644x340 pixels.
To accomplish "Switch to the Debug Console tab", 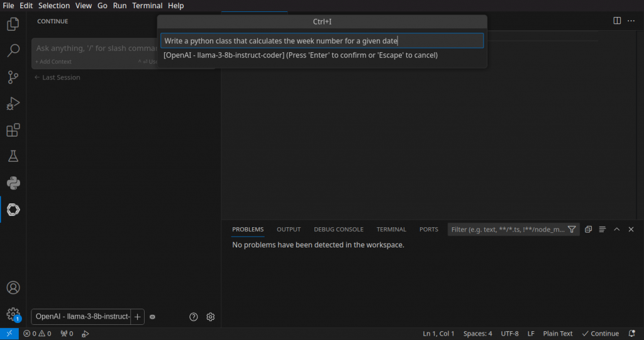I will pyautogui.click(x=338, y=230).
